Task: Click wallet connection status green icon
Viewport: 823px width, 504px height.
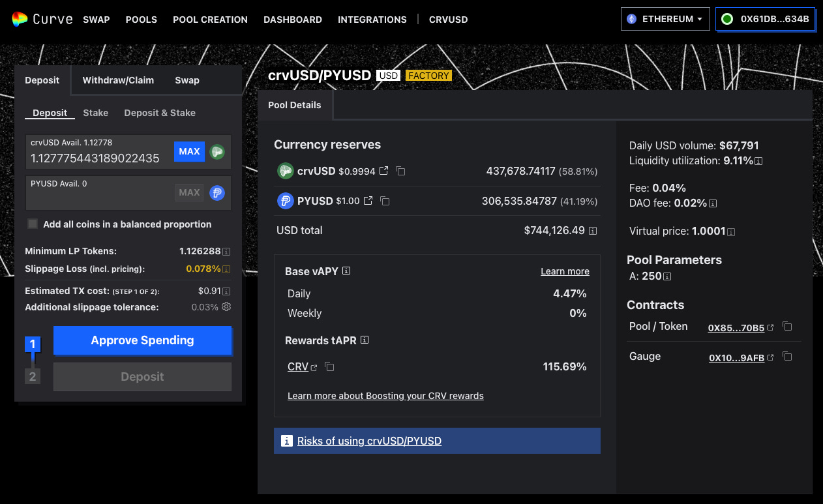Action: point(727,19)
